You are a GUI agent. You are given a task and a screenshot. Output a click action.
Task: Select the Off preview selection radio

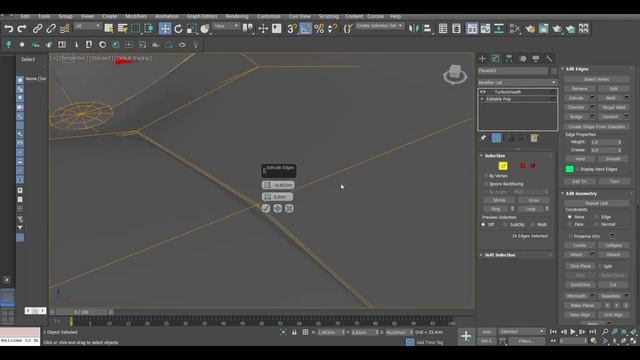point(484,225)
